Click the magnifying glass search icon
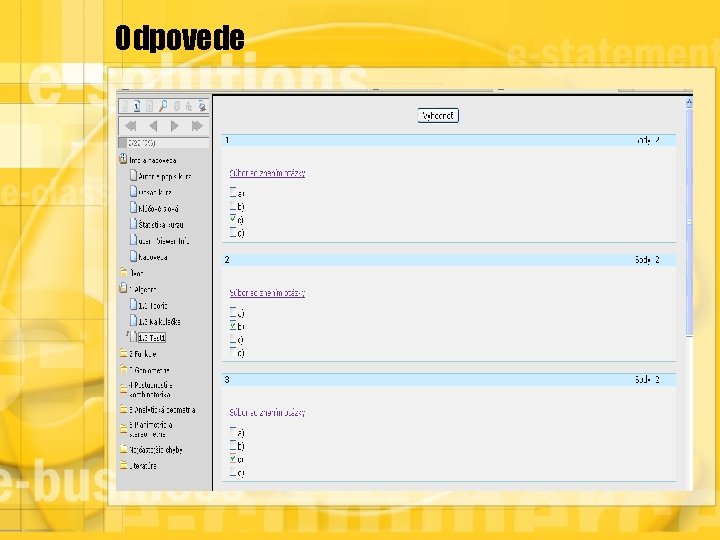This screenshot has height=540, width=720. tap(163, 107)
